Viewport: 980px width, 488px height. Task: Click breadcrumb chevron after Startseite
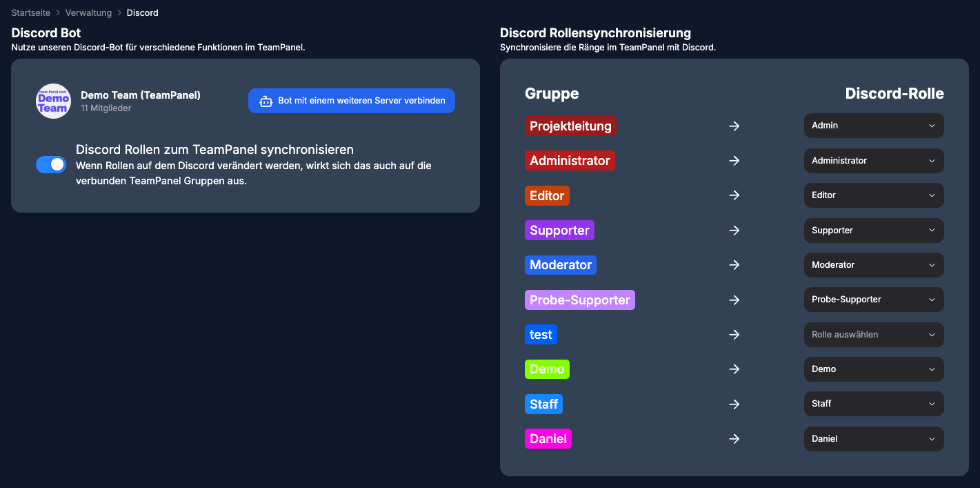58,13
